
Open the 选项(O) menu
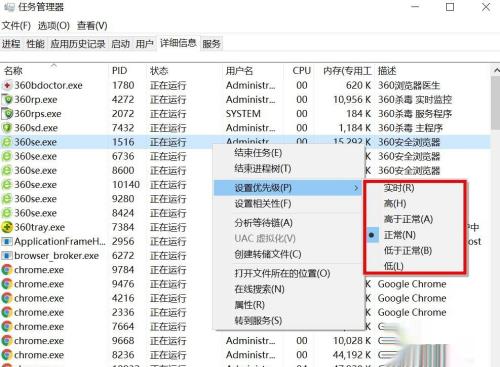pyautogui.click(x=53, y=26)
